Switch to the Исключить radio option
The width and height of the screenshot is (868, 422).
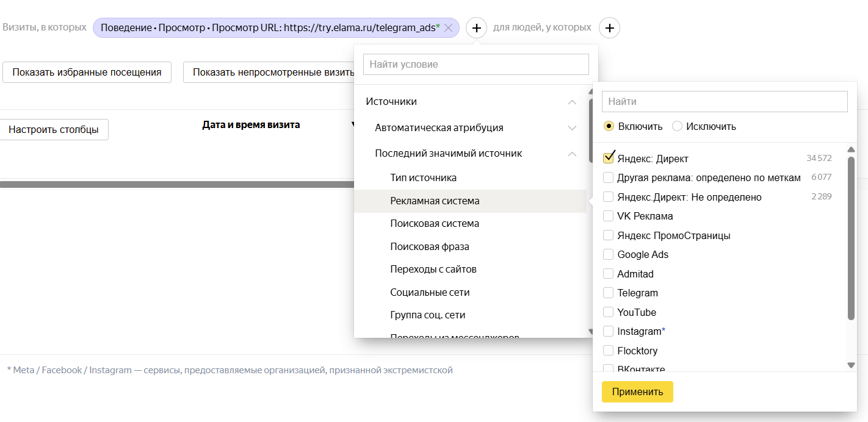[x=678, y=126]
